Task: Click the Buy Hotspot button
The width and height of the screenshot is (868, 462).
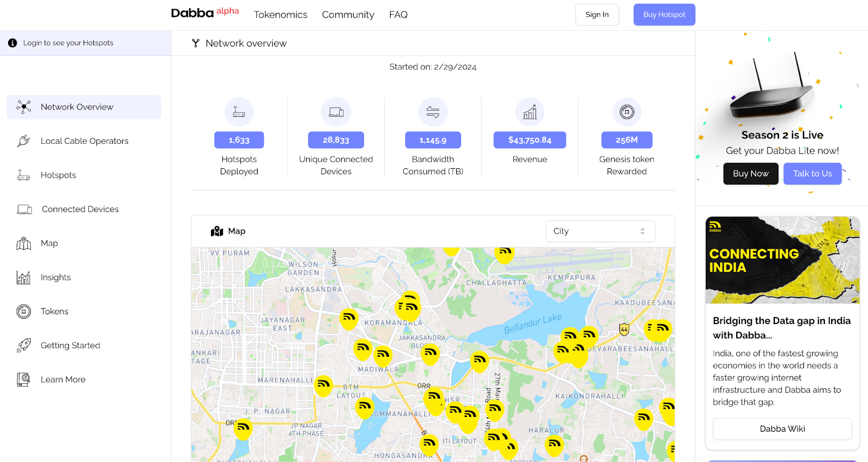Action: point(665,15)
